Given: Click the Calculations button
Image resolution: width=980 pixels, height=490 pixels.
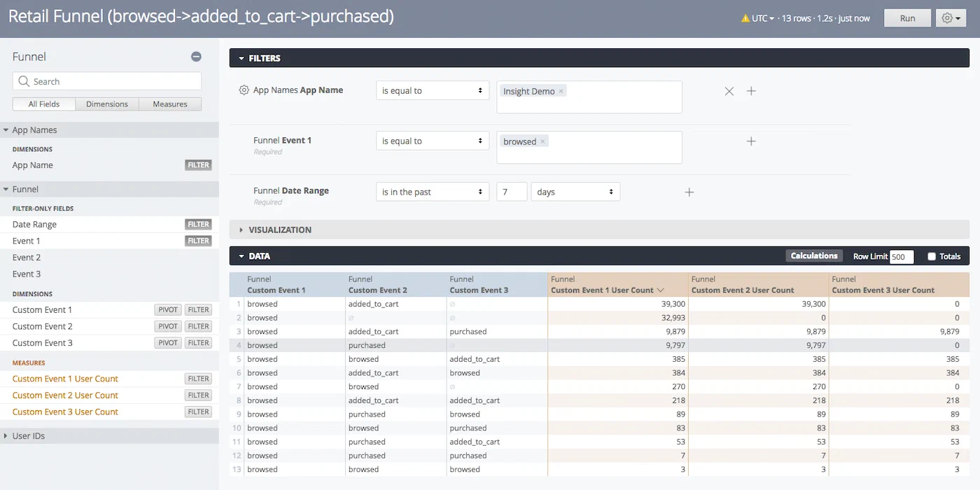Looking at the screenshot, I should coord(813,256).
